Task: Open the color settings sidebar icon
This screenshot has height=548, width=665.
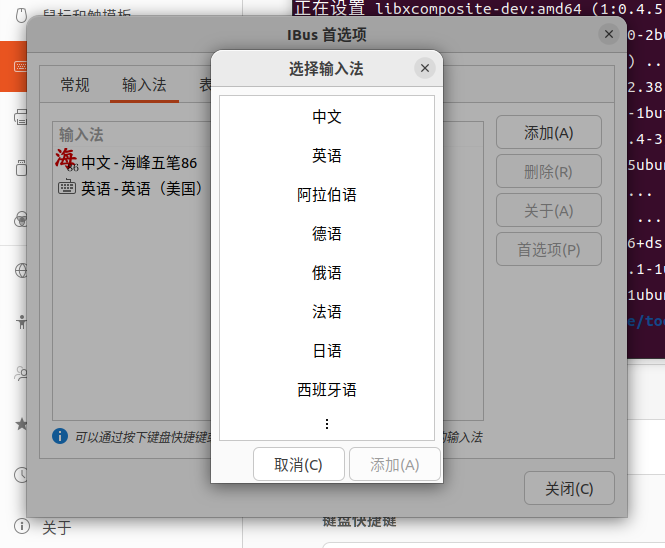Action: tap(21, 219)
